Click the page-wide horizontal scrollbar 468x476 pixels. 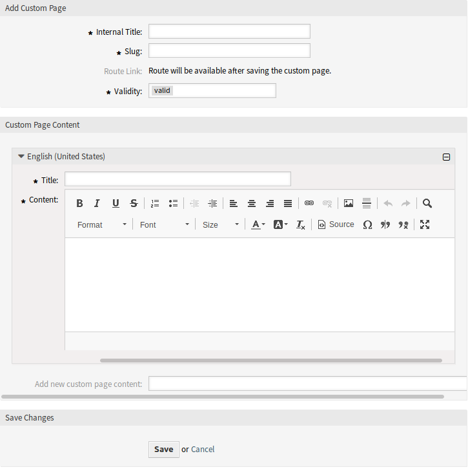click(x=223, y=397)
